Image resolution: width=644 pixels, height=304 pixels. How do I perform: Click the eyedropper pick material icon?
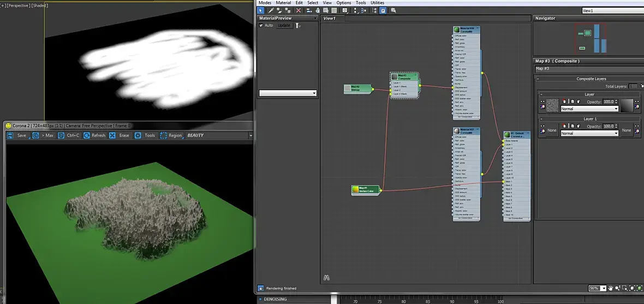271,10
